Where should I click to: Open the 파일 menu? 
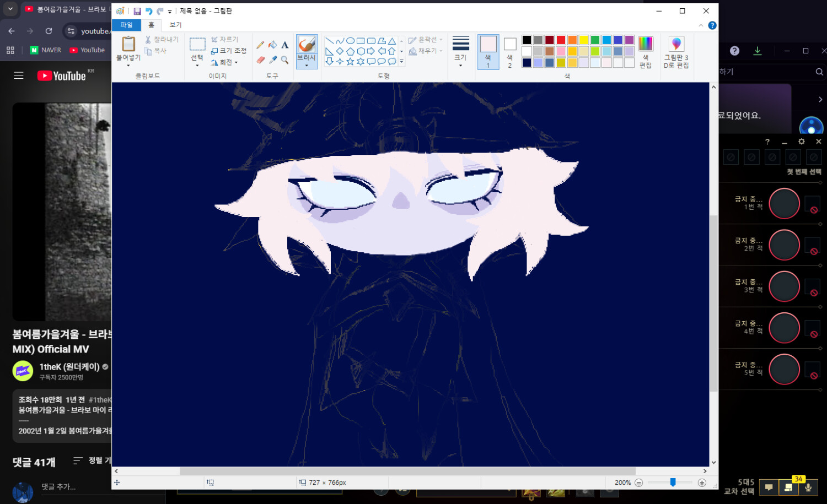tap(126, 25)
